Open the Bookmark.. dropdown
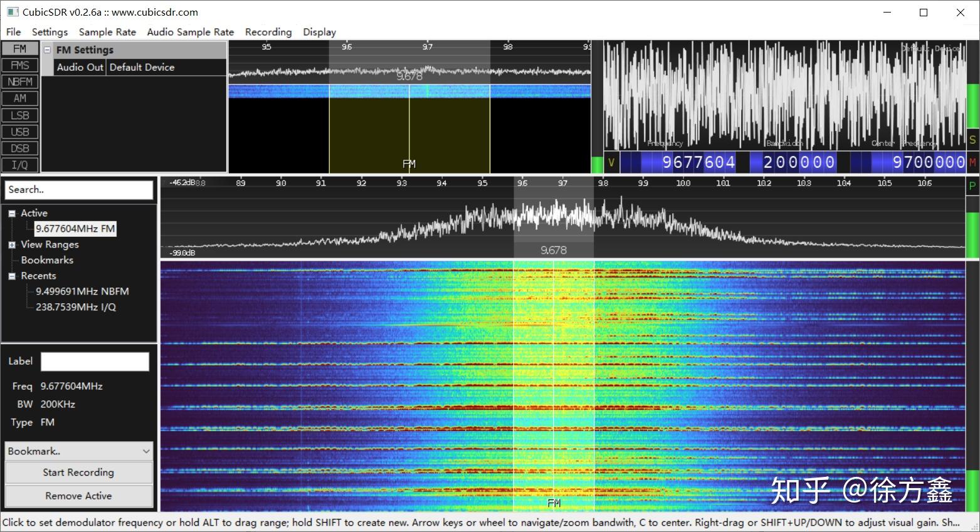The image size is (980, 532). click(x=78, y=451)
